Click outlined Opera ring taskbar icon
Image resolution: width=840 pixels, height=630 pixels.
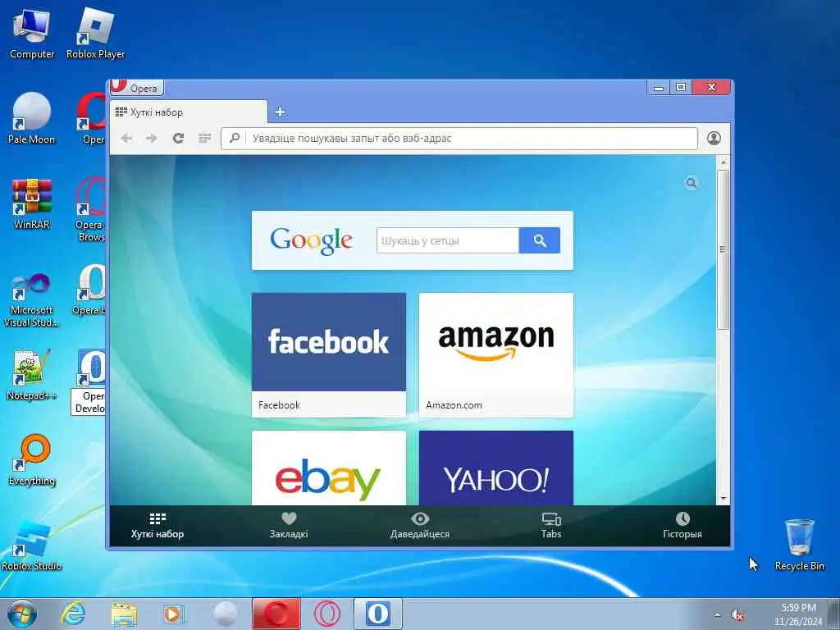327,614
